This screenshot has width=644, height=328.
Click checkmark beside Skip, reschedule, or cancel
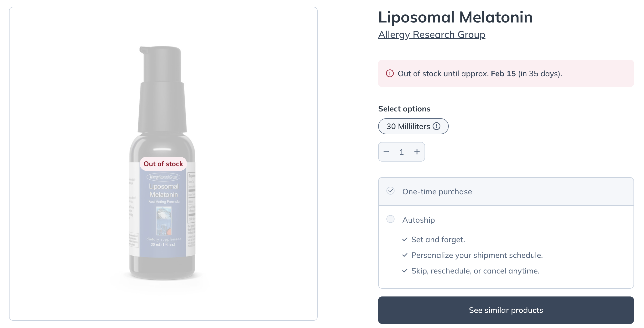pyautogui.click(x=405, y=271)
